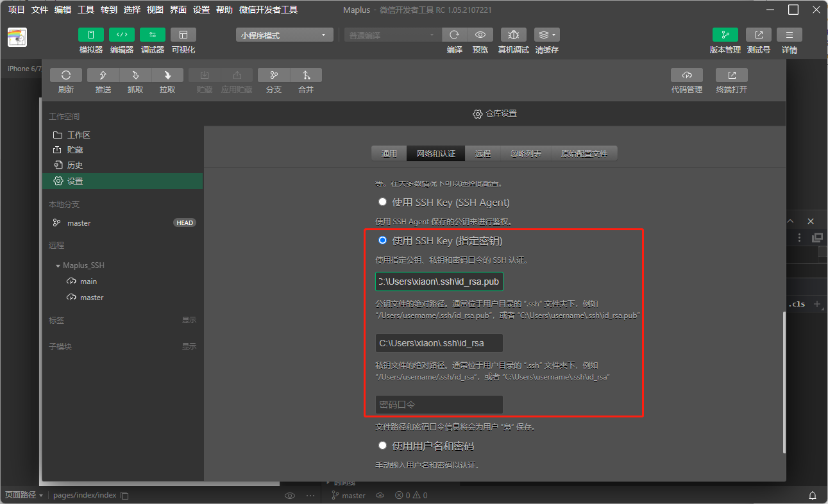Open 代码管理 code management cloud icon

click(x=687, y=75)
